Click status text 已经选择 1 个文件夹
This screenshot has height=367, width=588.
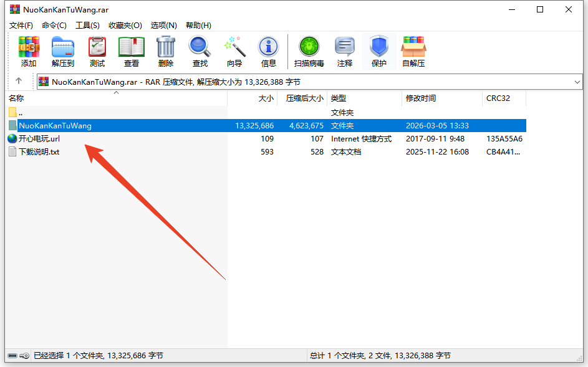[67, 355]
